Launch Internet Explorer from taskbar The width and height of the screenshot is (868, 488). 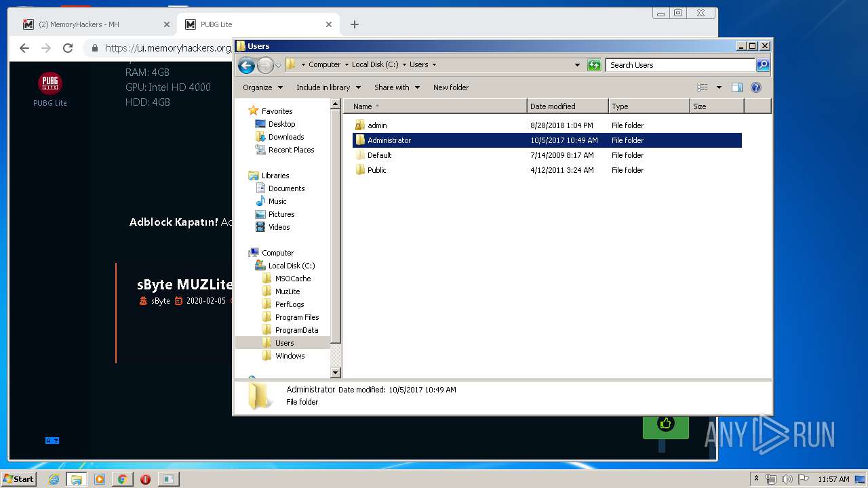coord(54,479)
